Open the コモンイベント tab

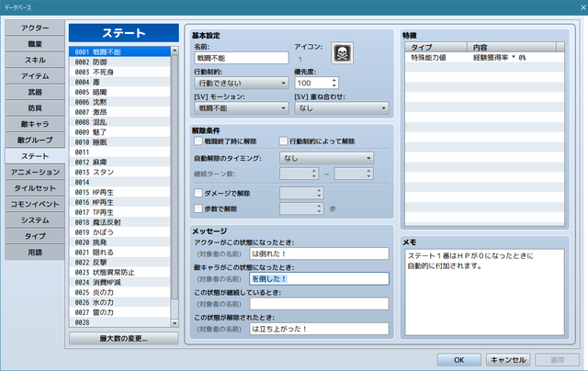click(x=35, y=204)
